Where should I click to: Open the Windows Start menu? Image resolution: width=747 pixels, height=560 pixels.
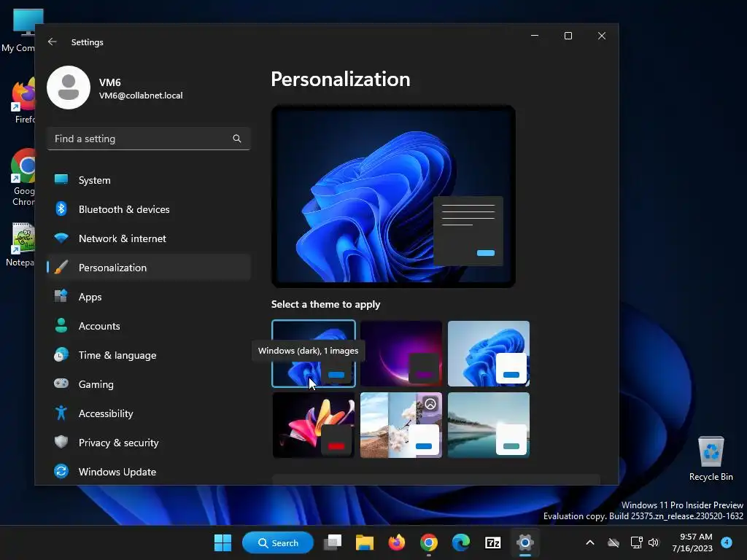[x=222, y=542]
